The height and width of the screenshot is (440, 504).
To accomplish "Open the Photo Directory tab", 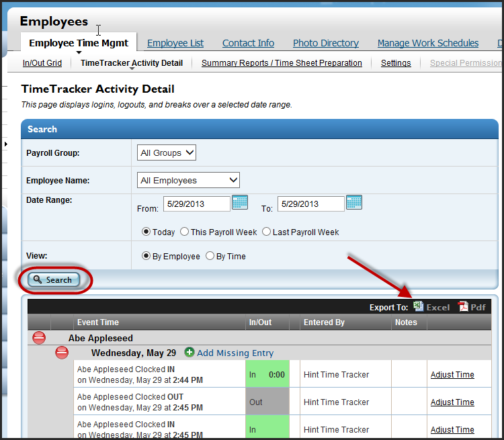I will pos(326,43).
